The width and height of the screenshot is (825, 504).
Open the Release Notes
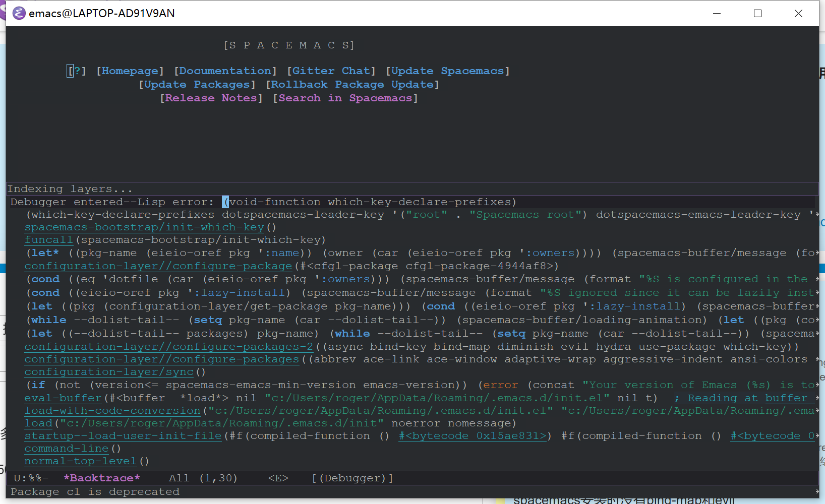[x=211, y=98]
